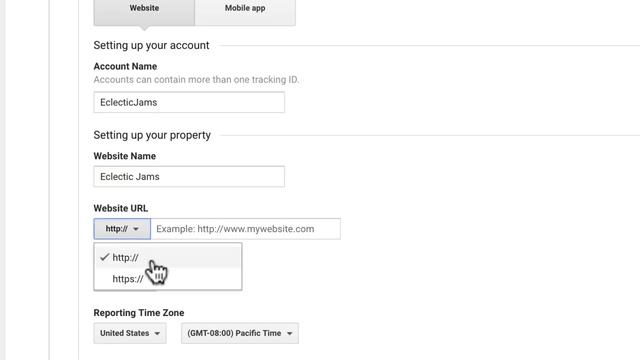Click the Setting up your account heading
The width and height of the screenshot is (640, 360).
[151, 45]
